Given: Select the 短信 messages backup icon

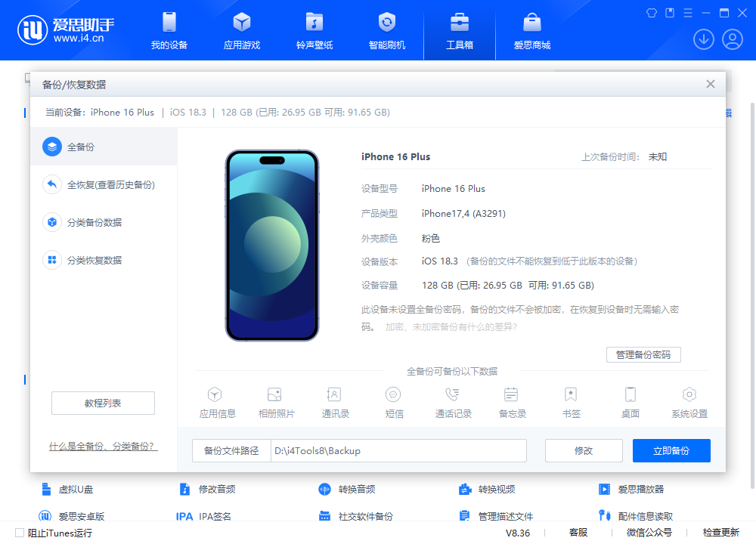Looking at the screenshot, I should point(393,400).
